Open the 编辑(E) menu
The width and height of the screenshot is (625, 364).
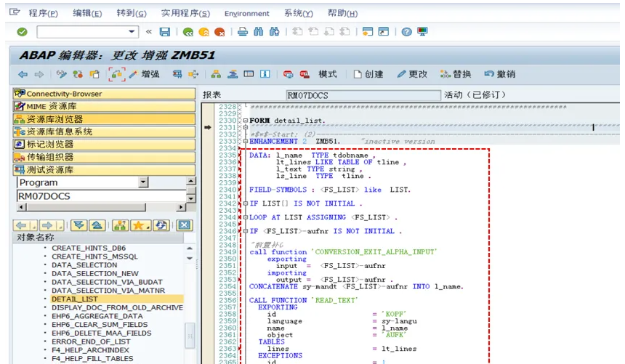click(87, 13)
